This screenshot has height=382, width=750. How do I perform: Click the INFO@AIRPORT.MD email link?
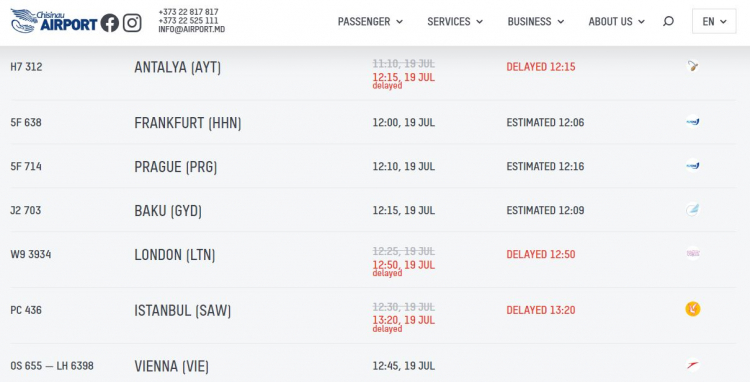tap(191, 29)
